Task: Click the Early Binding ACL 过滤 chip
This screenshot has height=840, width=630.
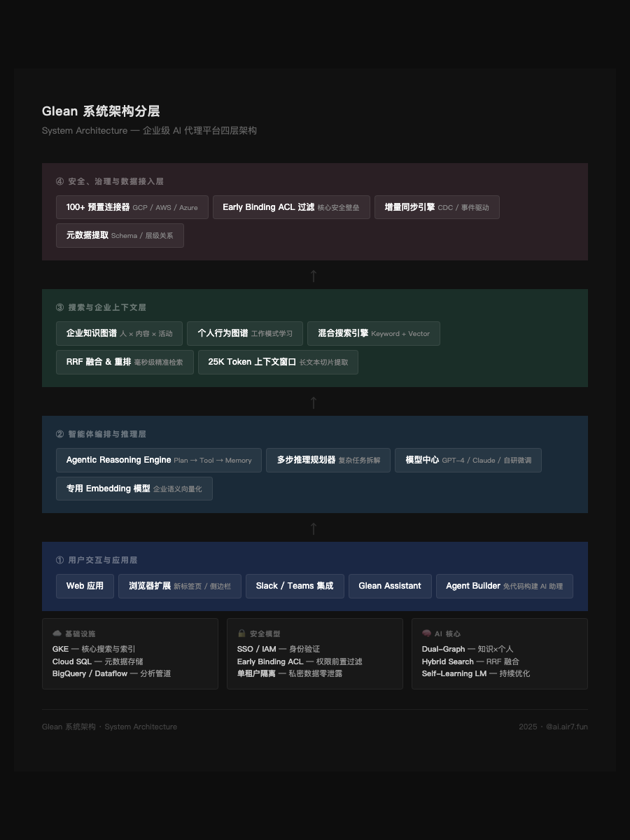Action: coord(291,207)
